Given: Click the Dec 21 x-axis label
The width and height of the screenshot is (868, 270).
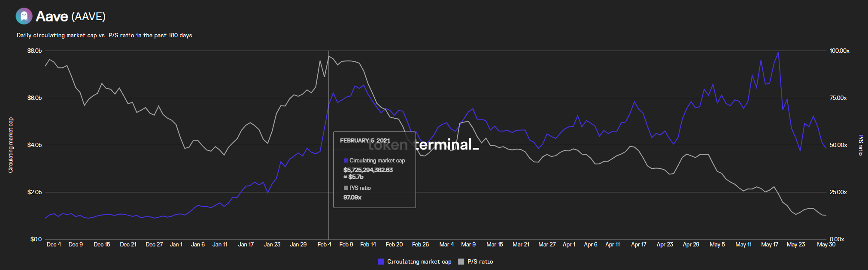Looking at the screenshot, I should click(x=128, y=244).
